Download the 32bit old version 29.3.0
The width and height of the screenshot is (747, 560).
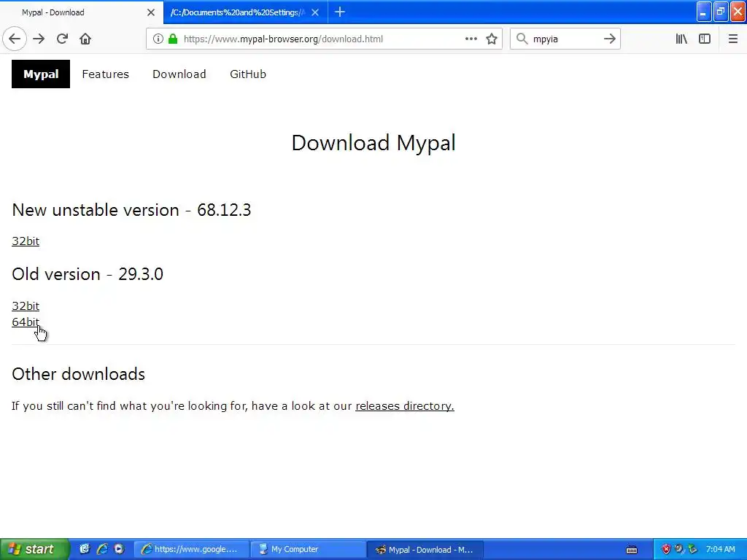(x=26, y=306)
